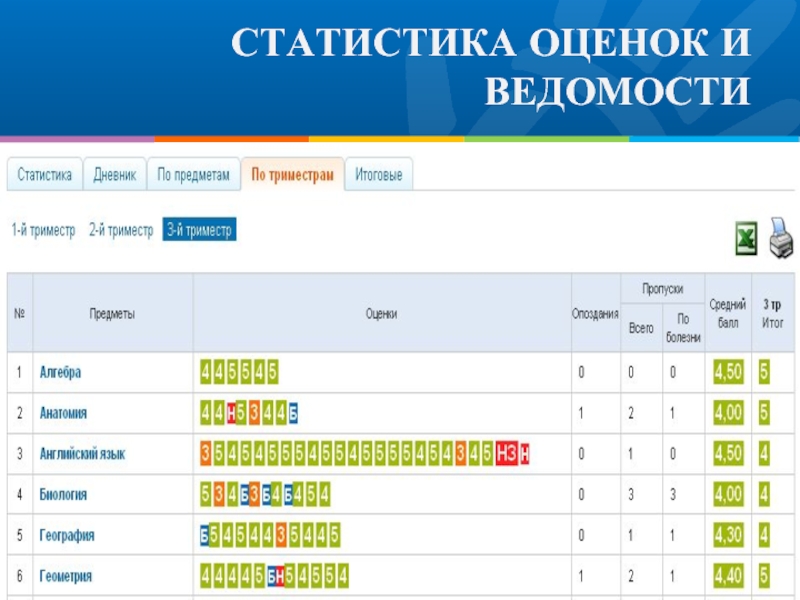The height and width of the screenshot is (600, 800).
Task: Export the grade table to Excel
Action: 746,238
